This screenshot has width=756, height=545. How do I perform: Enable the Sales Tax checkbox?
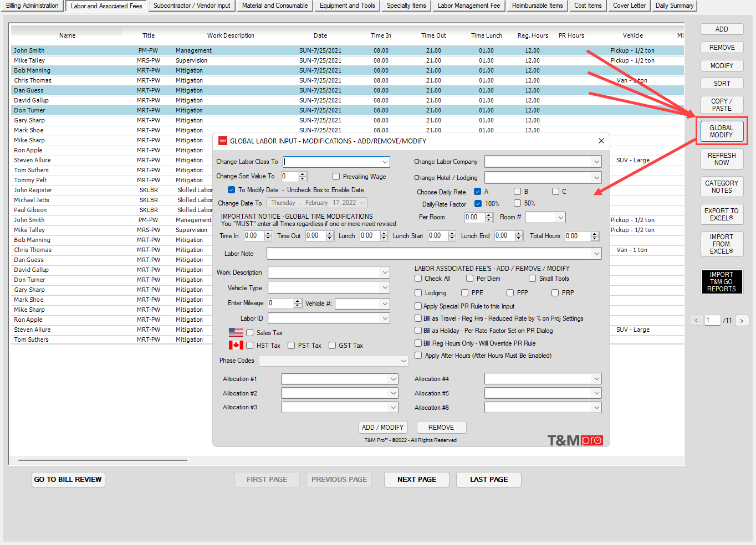pos(250,333)
